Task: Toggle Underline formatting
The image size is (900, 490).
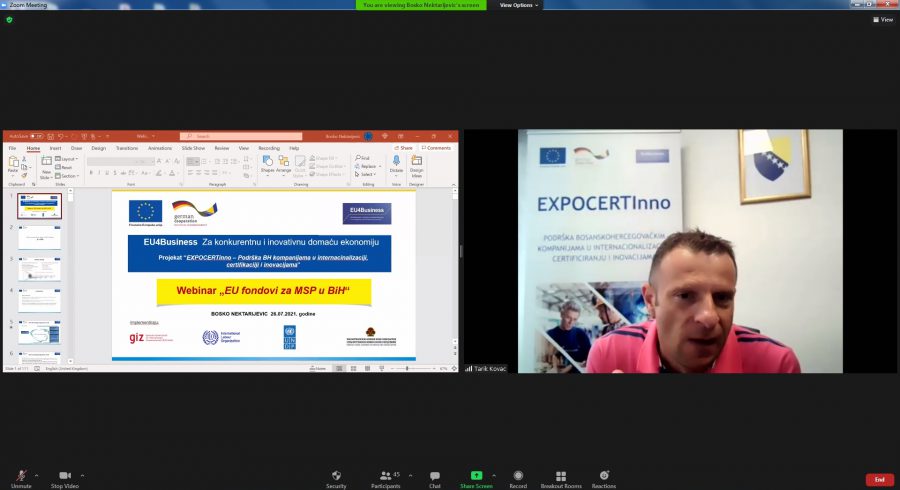Action: [107, 173]
